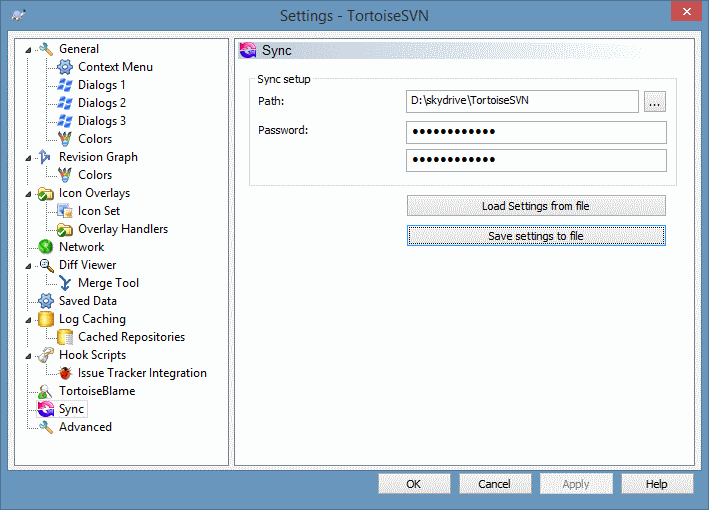Click the Cancel button

point(495,484)
